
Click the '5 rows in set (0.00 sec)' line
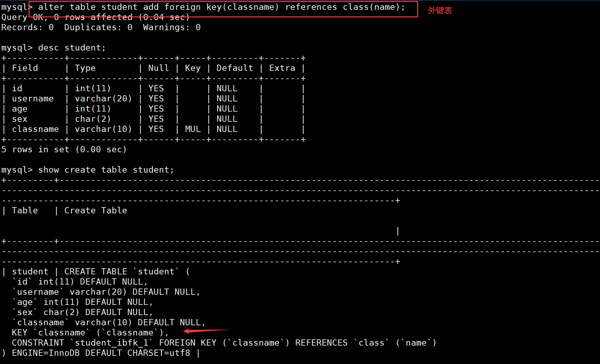point(64,150)
